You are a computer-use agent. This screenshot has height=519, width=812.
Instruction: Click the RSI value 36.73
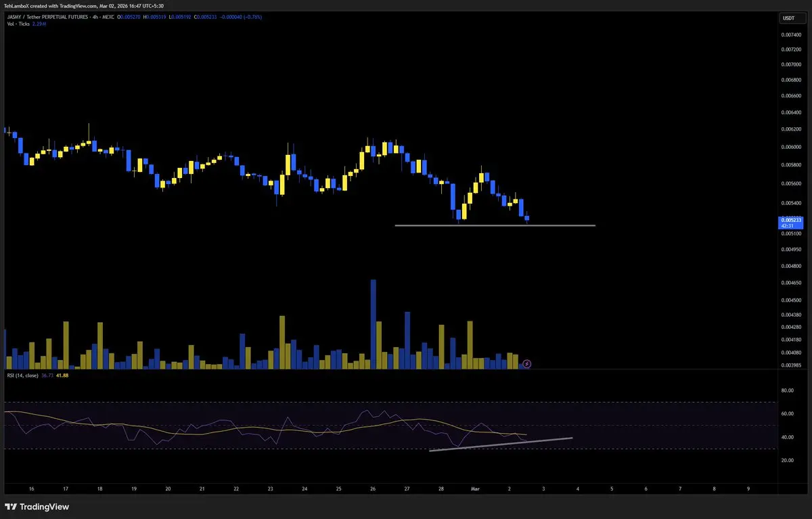(47, 375)
